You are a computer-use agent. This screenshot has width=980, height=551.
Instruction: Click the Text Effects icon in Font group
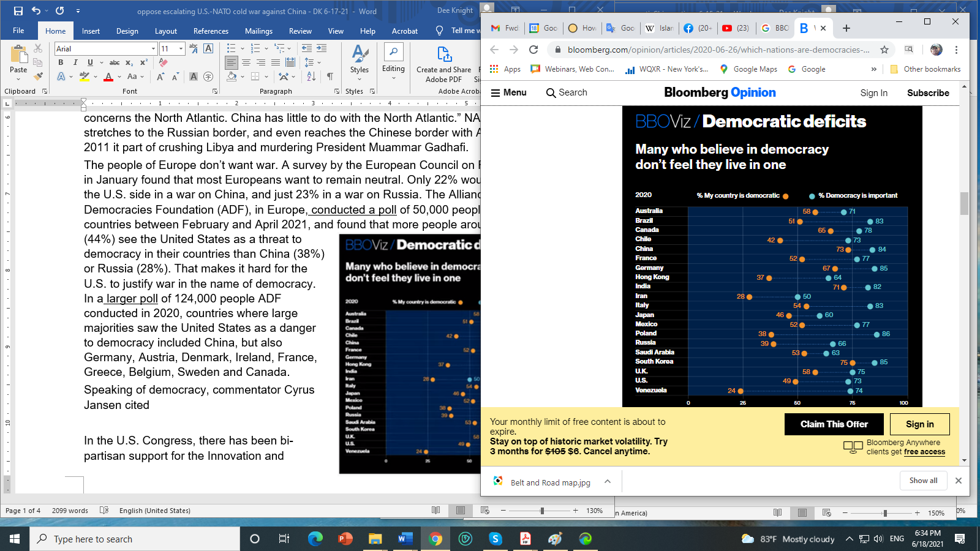(61, 77)
